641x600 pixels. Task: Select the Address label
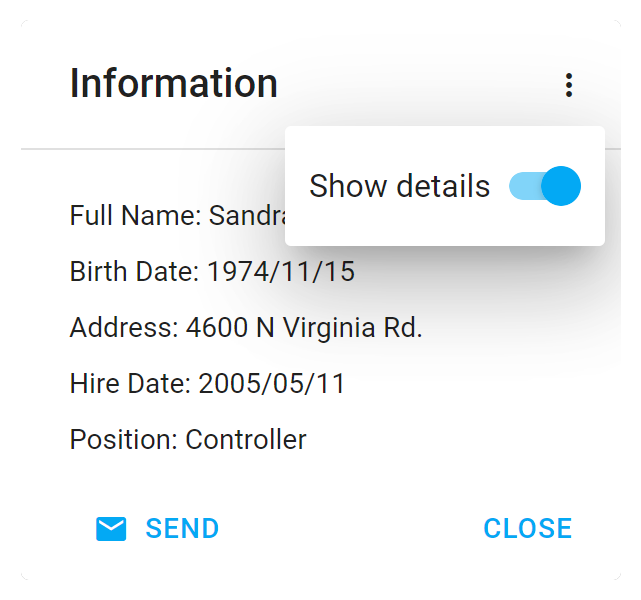coord(124,327)
